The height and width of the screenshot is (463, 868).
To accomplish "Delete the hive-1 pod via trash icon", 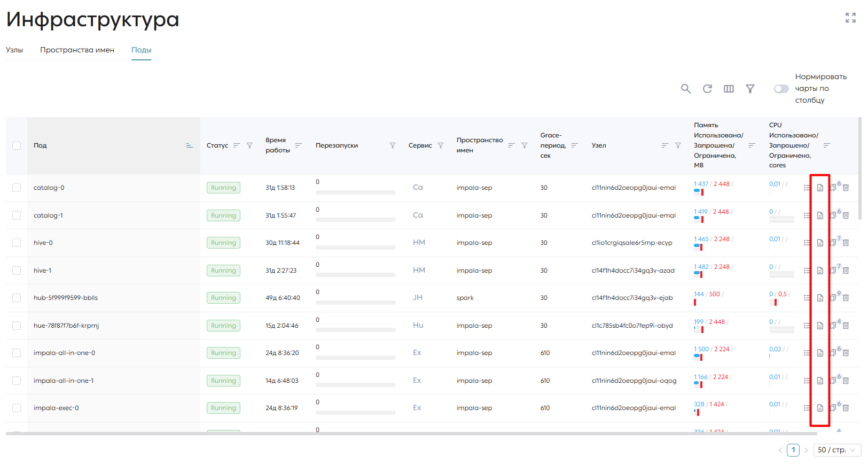I will (846, 271).
